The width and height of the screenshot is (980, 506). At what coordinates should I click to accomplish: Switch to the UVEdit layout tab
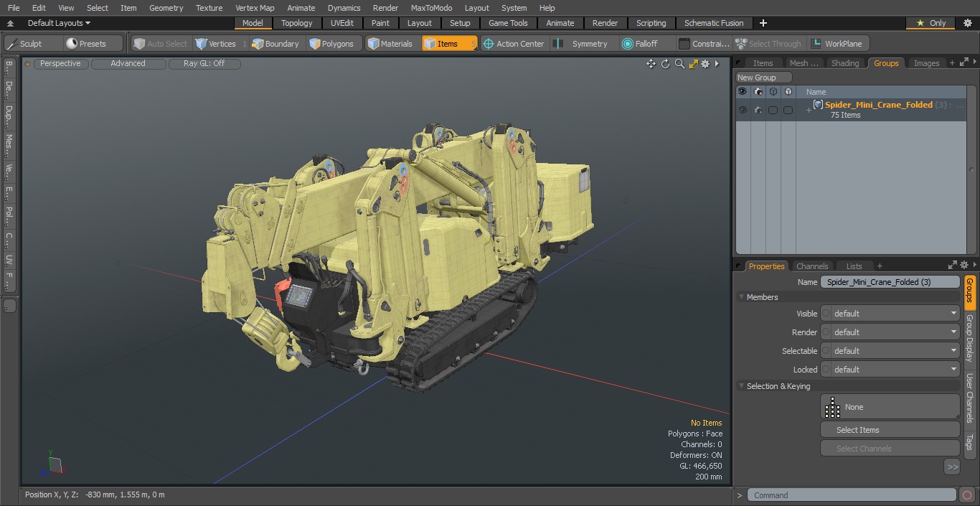click(x=342, y=23)
